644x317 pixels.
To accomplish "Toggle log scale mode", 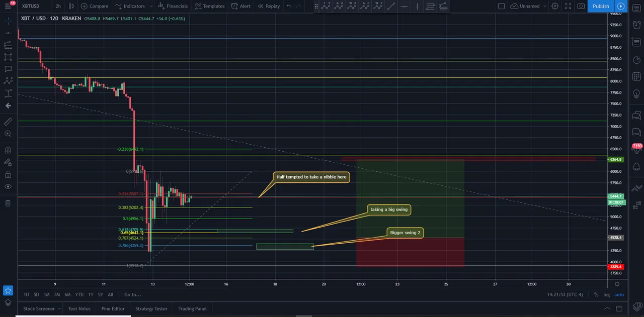I will pos(606,294).
